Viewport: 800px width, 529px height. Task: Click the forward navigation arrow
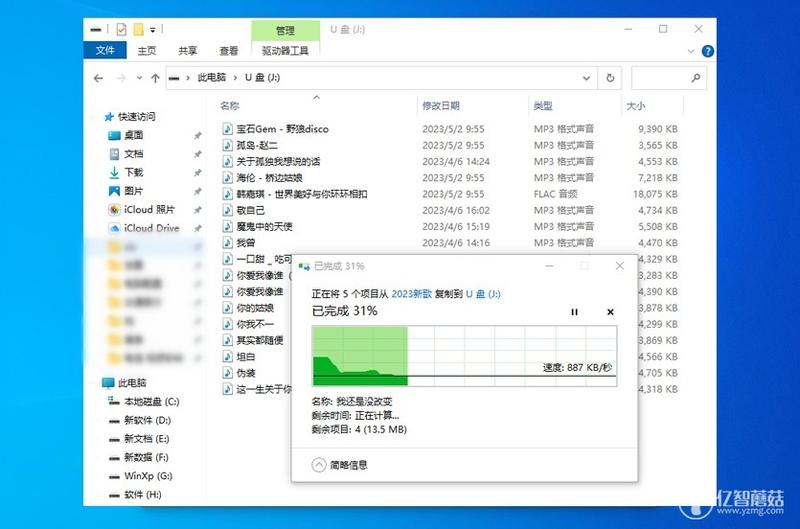121,78
